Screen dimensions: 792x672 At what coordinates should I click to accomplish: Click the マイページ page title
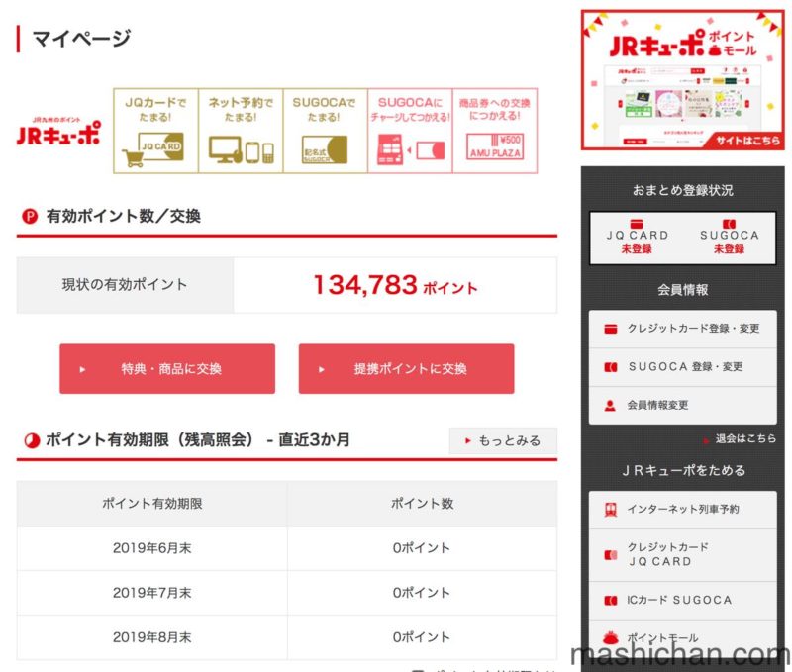[81, 39]
